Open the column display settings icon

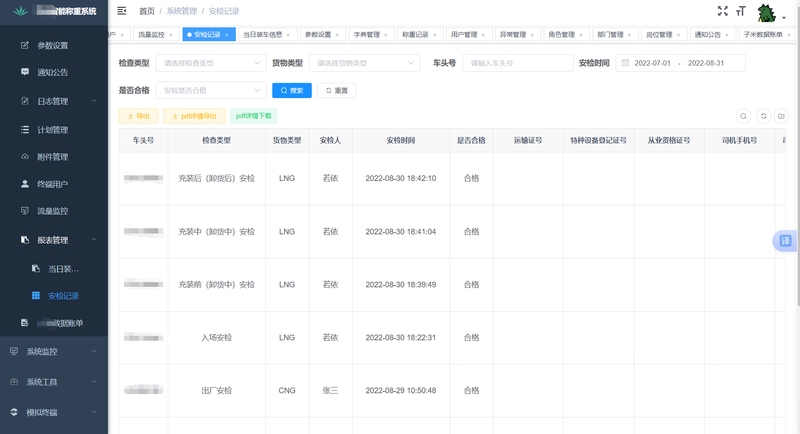click(782, 116)
